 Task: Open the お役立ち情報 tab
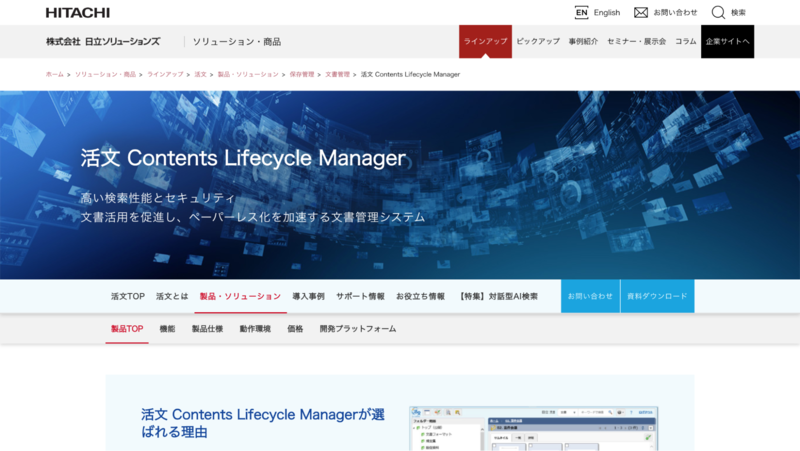point(420,296)
